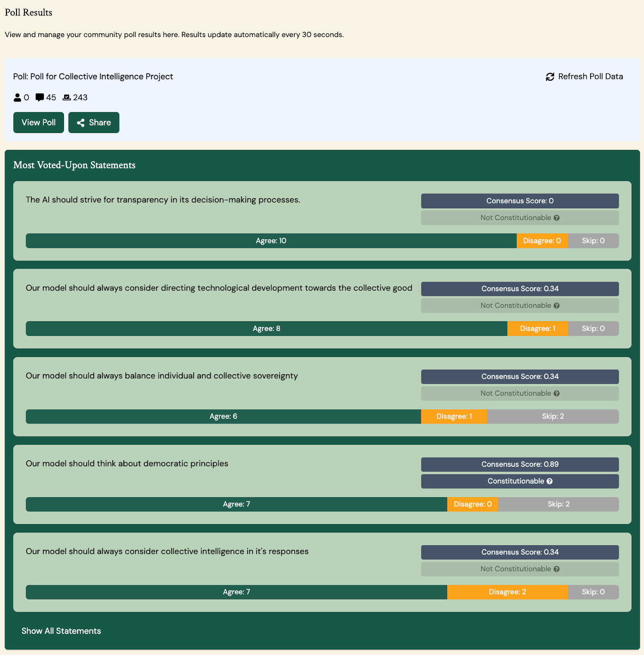Click Agree: 10 bar for transparency
This screenshot has height=655, width=644.
point(271,241)
